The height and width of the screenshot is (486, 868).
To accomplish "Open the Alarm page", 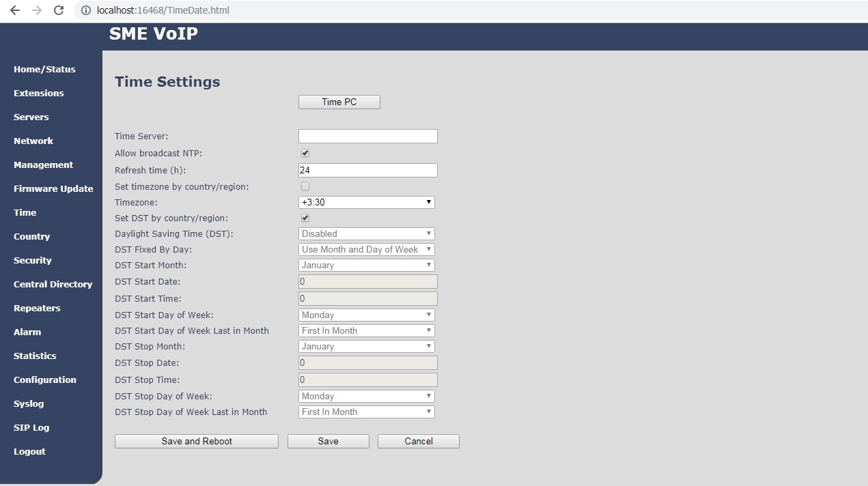I will coord(27,332).
